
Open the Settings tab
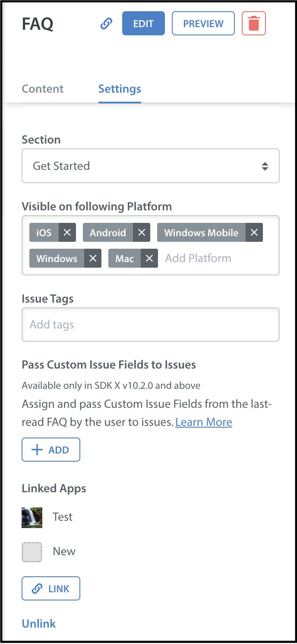[x=120, y=89]
